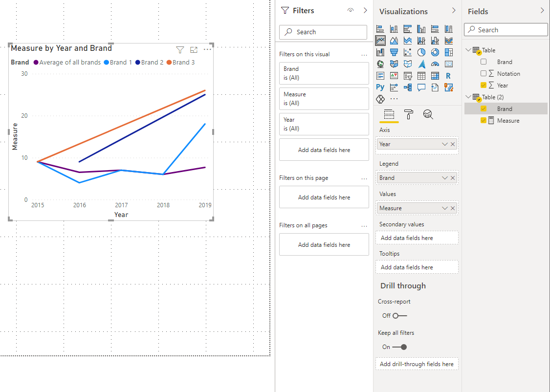
Task: Switch to the Fields well tab
Action: pyautogui.click(x=389, y=115)
